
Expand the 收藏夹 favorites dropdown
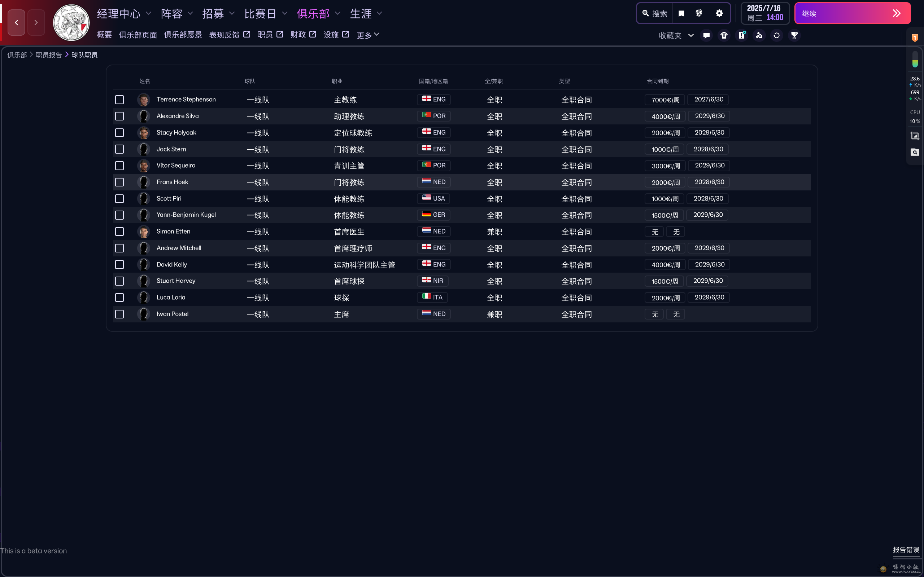click(676, 35)
